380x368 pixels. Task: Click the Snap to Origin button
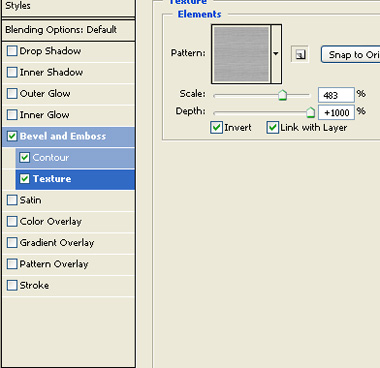(350, 54)
